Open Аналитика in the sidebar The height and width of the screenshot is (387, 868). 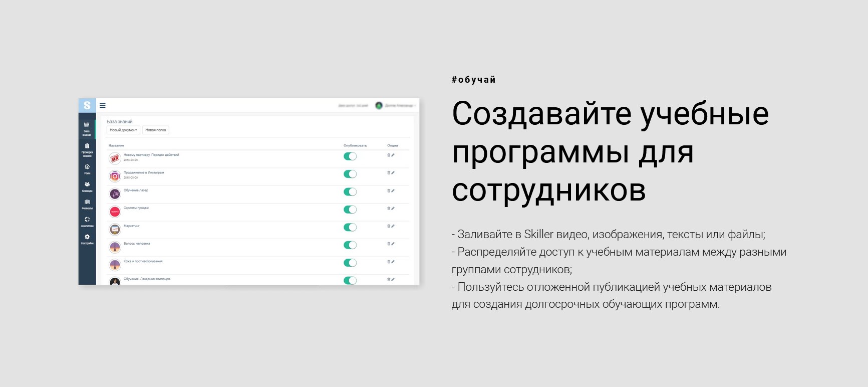87,222
